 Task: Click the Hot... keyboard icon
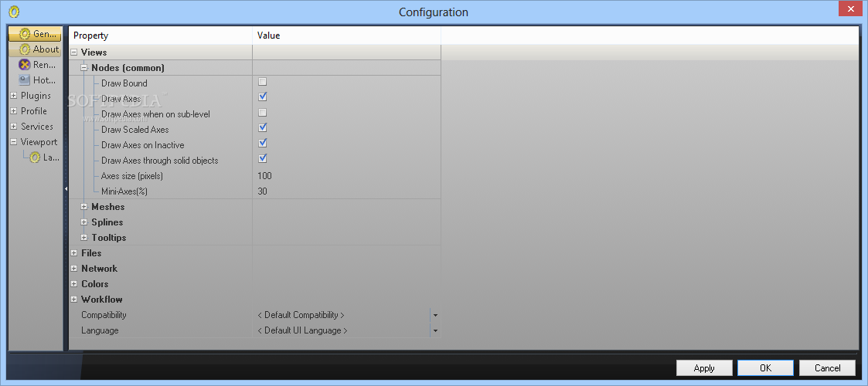pos(25,80)
